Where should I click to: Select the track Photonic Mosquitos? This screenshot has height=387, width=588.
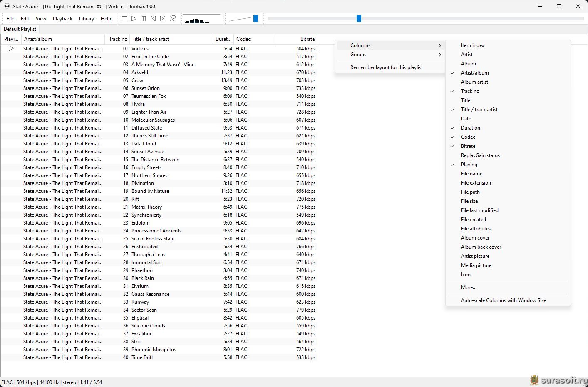pyautogui.click(x=159, y=350)
